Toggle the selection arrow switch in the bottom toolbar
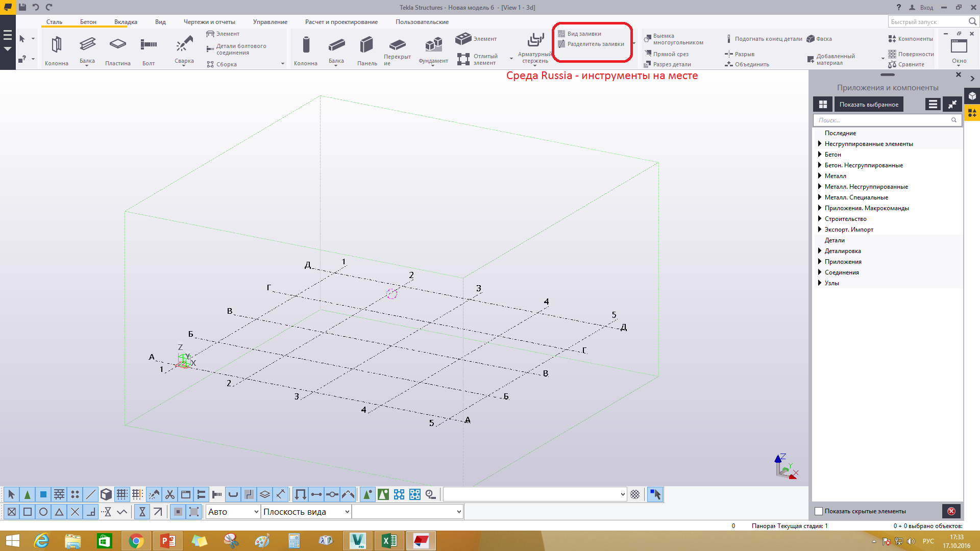The image size is (980, 551). pos(655,494)
